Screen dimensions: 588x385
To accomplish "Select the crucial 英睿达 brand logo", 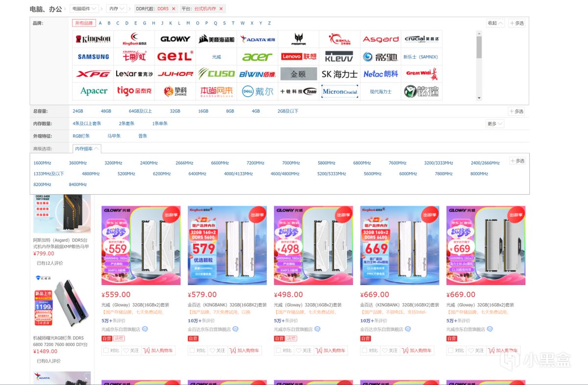I will point(422,39).
